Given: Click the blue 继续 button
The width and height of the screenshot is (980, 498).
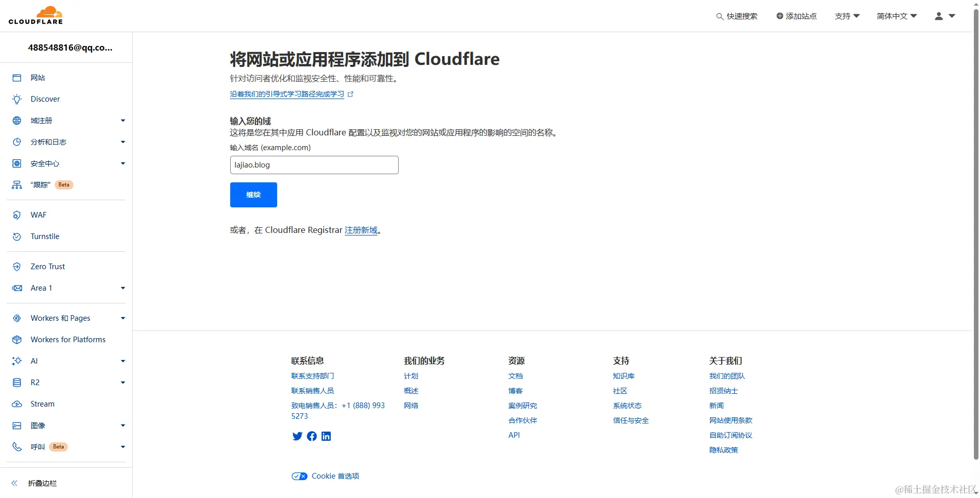Looking at the screenshot, I should [x=254, y=195].
